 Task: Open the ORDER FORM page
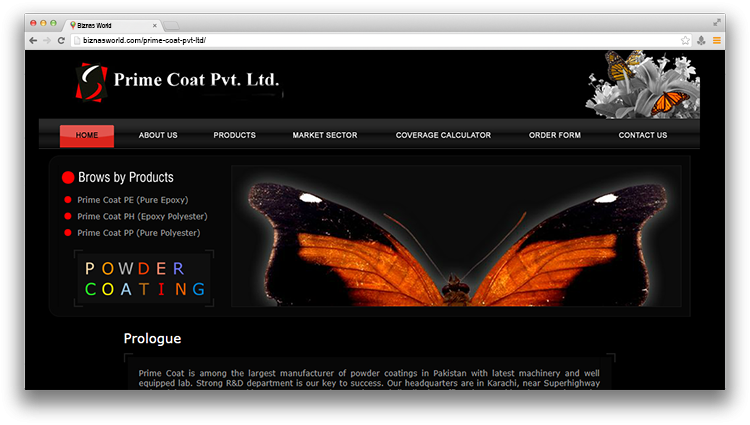pos(555,135)
